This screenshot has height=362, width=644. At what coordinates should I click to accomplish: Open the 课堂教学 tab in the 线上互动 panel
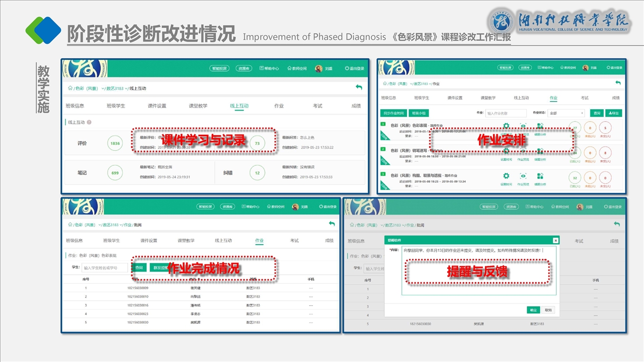point(198,106)
